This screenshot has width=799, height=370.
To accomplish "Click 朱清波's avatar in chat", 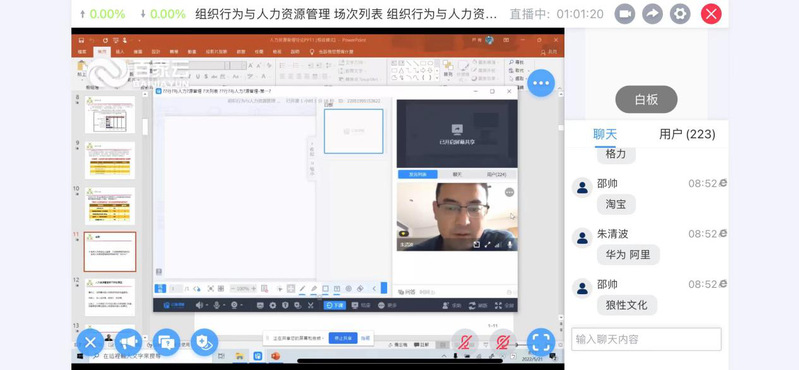I will coord(582,238).
